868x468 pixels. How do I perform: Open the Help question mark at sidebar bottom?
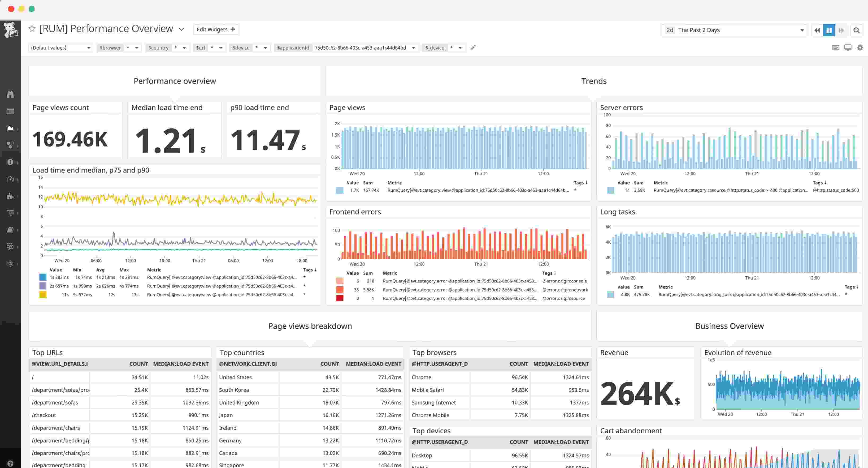click(x=11, y=463)
